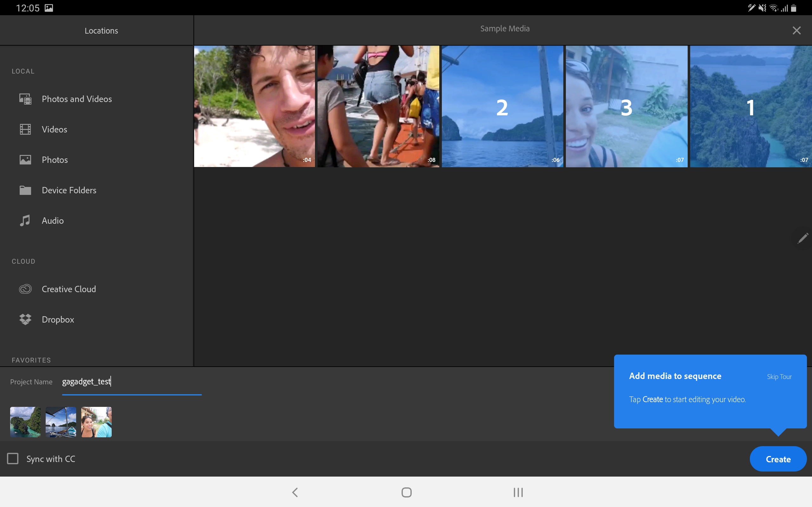Open Photos and Videos location icon
This screenshot has width=812, height=507.
click(x=25, y=99)
